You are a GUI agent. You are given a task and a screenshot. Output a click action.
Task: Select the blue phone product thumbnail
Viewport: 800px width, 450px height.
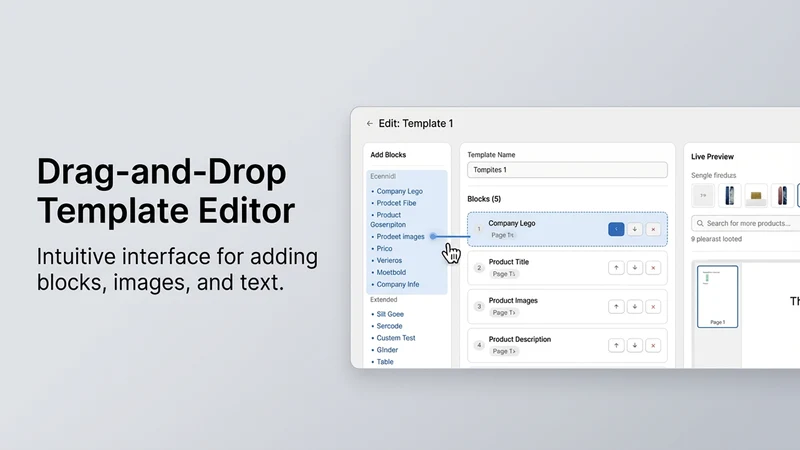[730, 195]
